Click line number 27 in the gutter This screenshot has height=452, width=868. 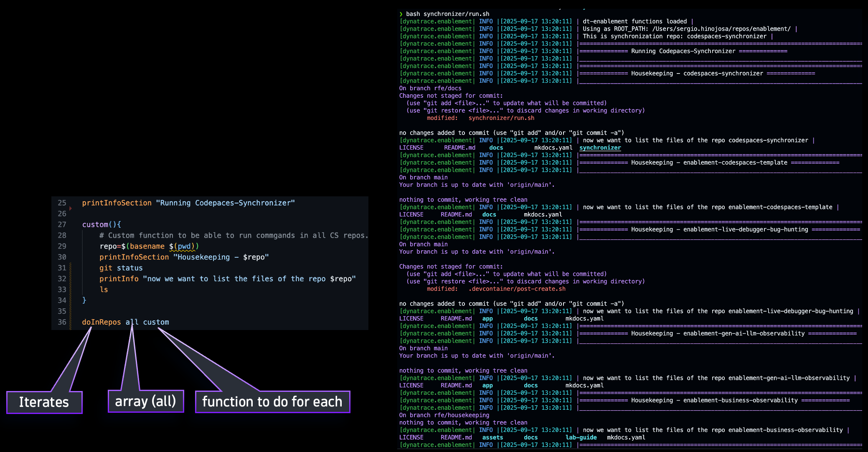tap(62, 224)
